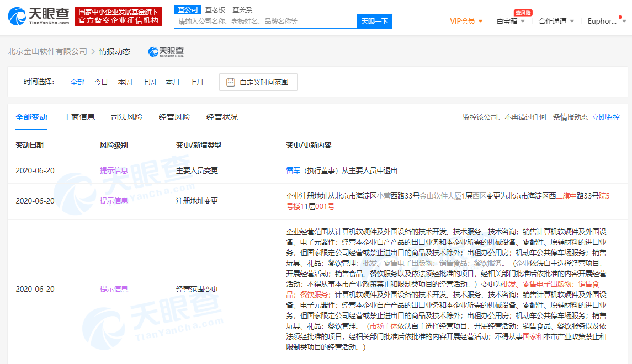Click the 立即监控 link
Viewport: 632px width, 364px height.
(606, 117)
